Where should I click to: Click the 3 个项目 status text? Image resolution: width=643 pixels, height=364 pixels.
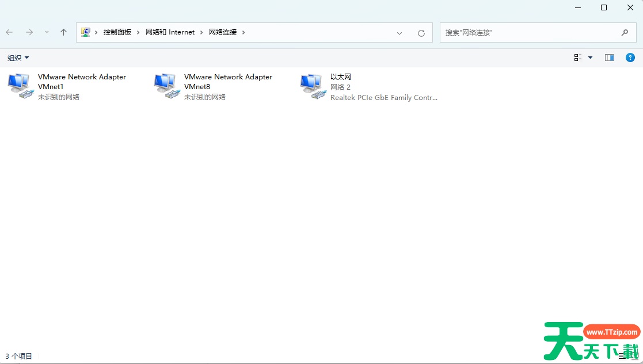pos(18,356)
